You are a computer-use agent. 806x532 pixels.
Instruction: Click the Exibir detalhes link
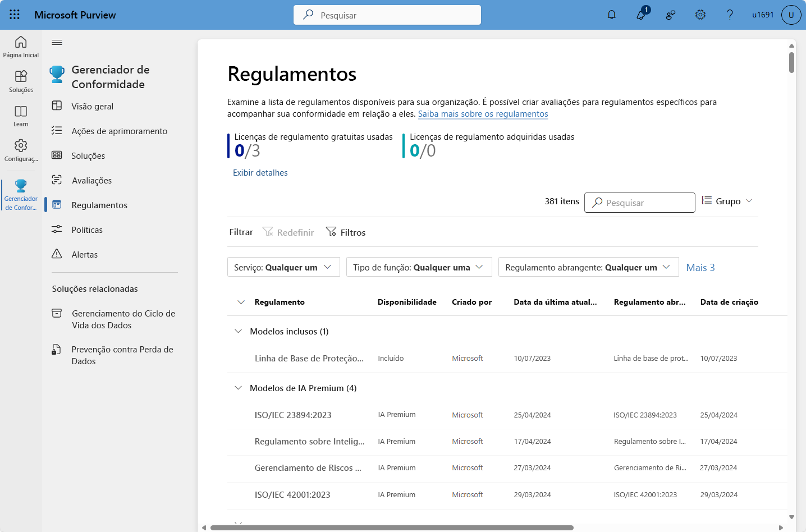click(x=260, y=173)
